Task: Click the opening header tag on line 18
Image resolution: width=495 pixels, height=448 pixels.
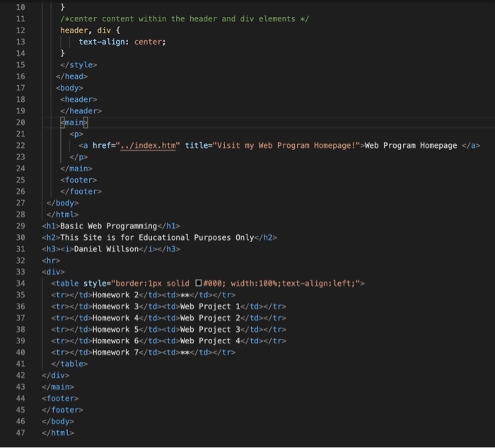Action: pyautogui.click(x=78, y=99)
